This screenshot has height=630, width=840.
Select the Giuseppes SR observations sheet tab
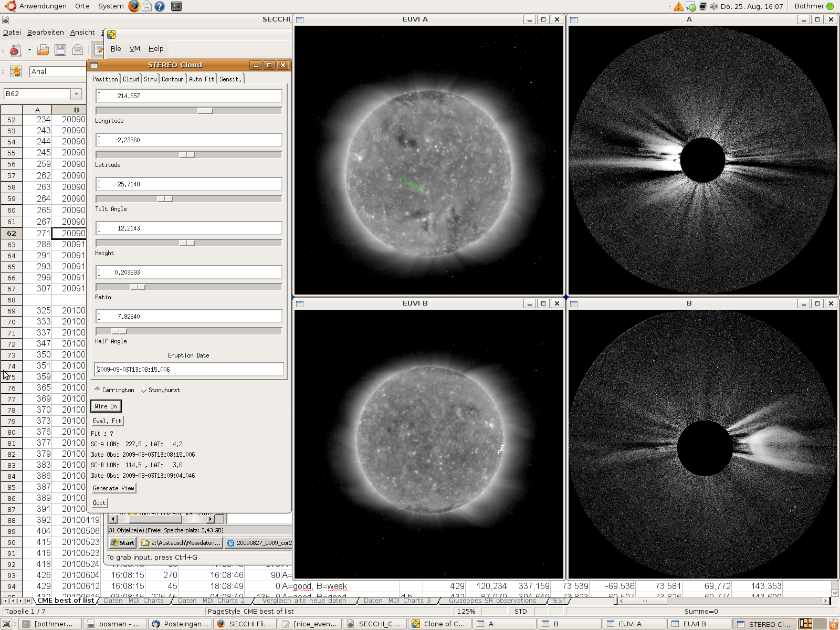[492, 601]
